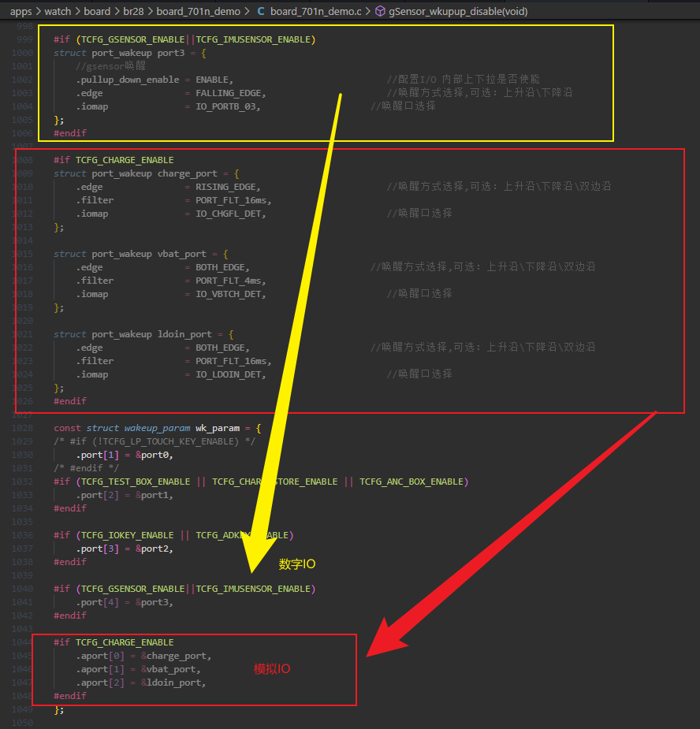Click the IO_PORTB_03 iomap value
700x729 pixels.
click(225, 106)
